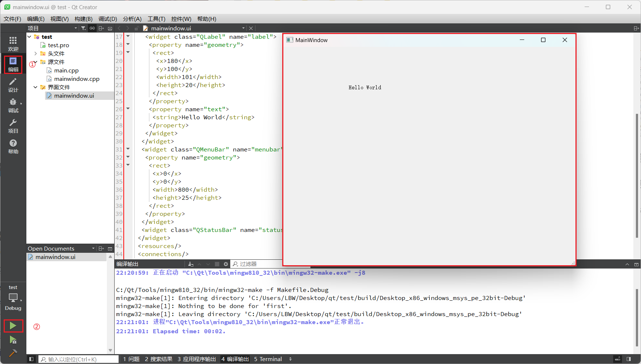
Task: Switch to 编辑 edit mode
Action: [x=13, y=64]
